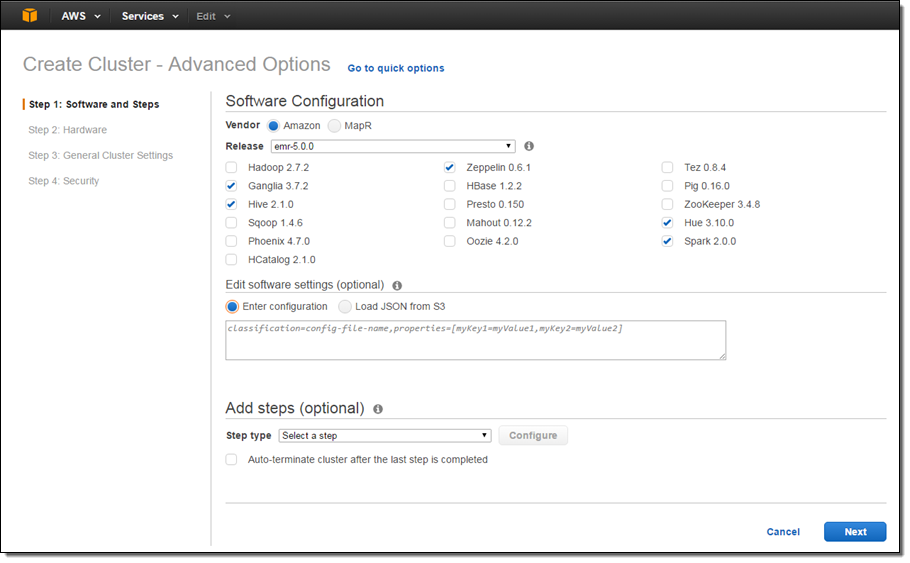
Task: Click the Next button
Action: [854, 532]
